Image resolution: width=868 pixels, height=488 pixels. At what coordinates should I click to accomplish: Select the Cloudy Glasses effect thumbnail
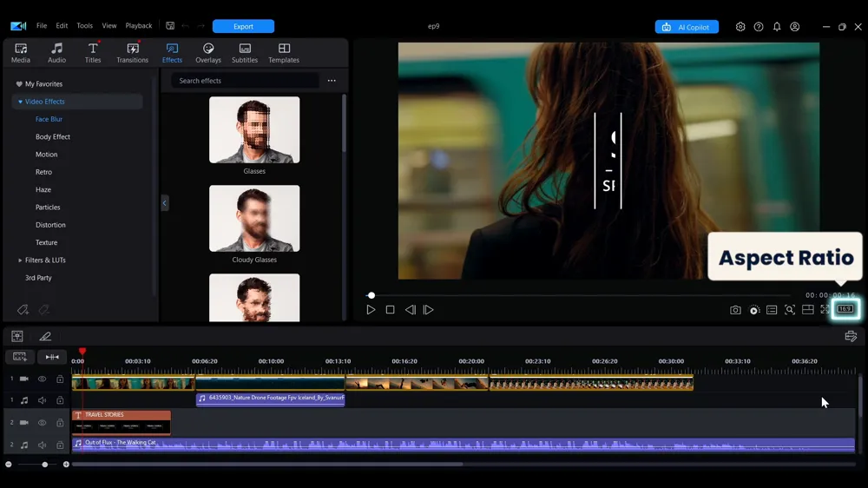click(x=254, y=218)
